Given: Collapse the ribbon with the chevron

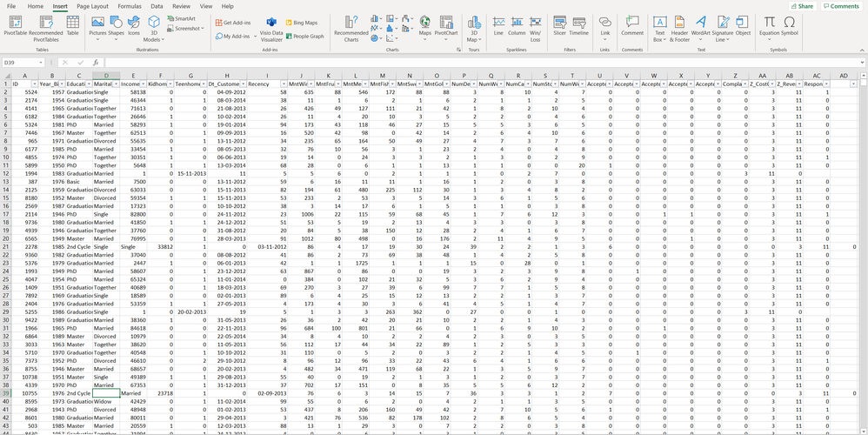Looking at the screenshot, I should [863, 50].
